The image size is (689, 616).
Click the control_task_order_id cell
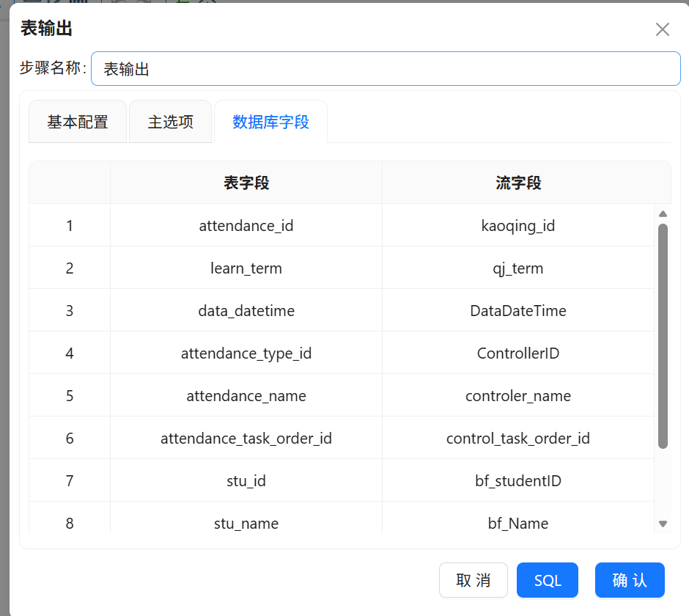coord(518,438)
